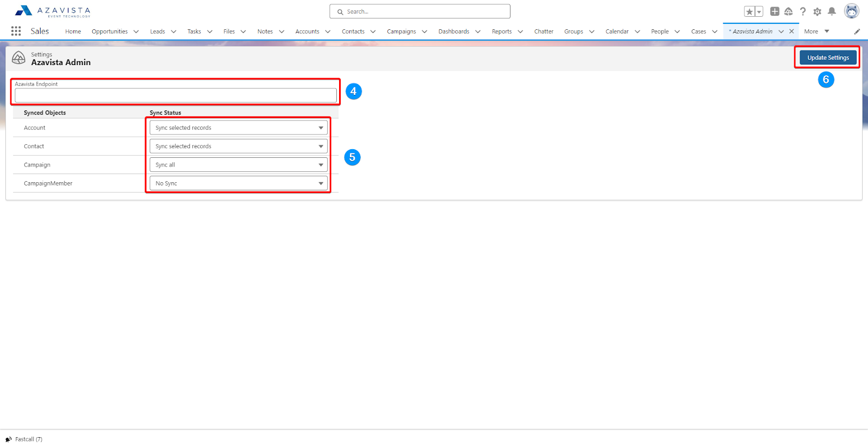This screenshot has width=868, height=448.
Task: Open Fastcall (7) utility bar item
Action: (24, 439)
